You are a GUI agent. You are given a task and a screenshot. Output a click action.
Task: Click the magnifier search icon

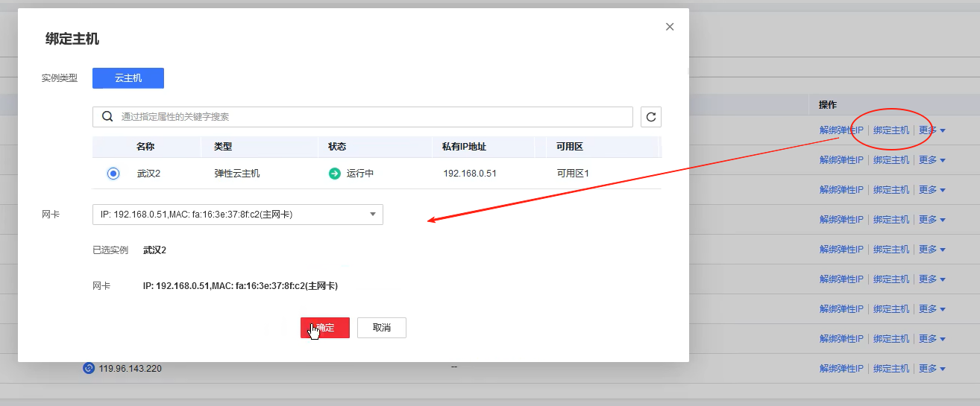tap(107, 117)
